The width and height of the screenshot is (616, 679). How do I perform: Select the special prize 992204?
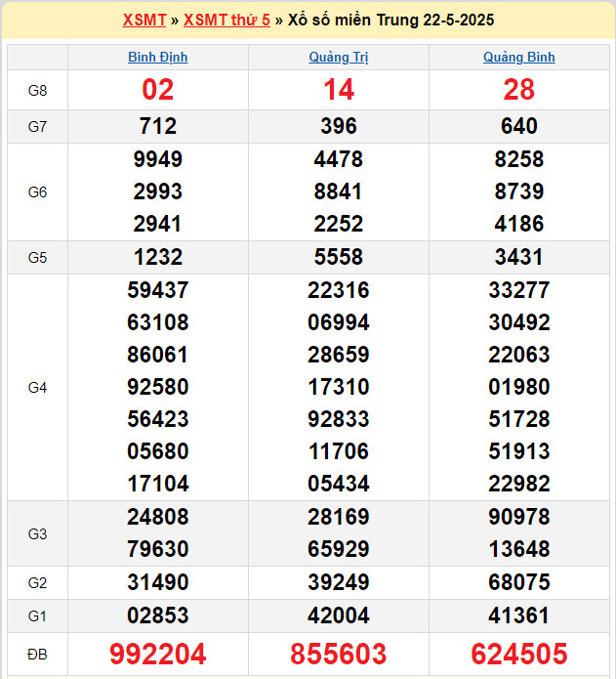(x=158, y=654)
